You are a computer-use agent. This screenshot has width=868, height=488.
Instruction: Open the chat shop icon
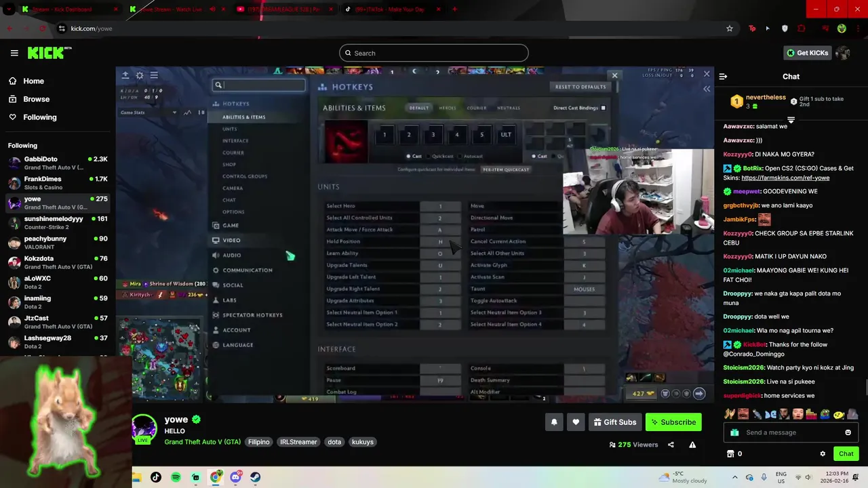click(x=730, y=453)
